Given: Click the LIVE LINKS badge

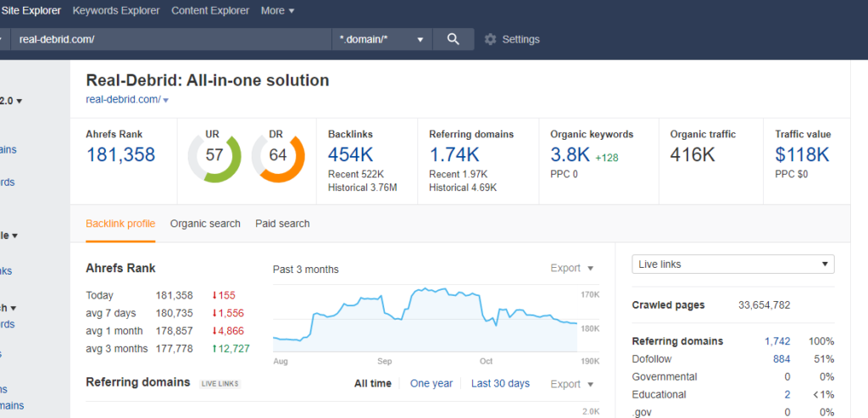Looking at the screenshot, I should point(220,384).
